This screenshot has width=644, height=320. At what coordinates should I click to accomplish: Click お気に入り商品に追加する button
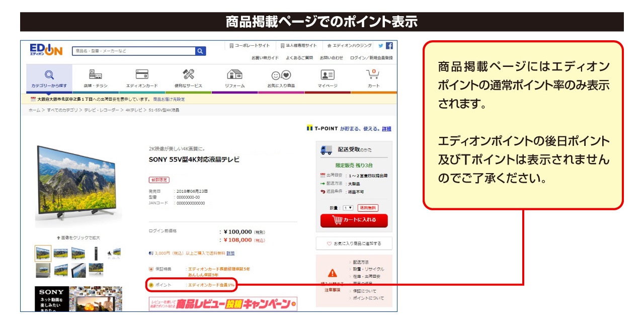coord(354,244)
